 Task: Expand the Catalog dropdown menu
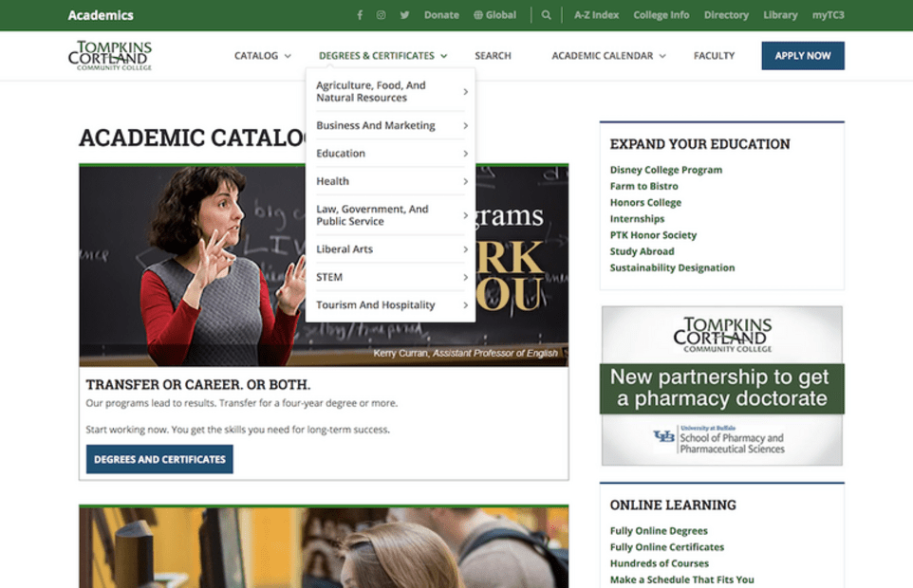pos(263,56)
